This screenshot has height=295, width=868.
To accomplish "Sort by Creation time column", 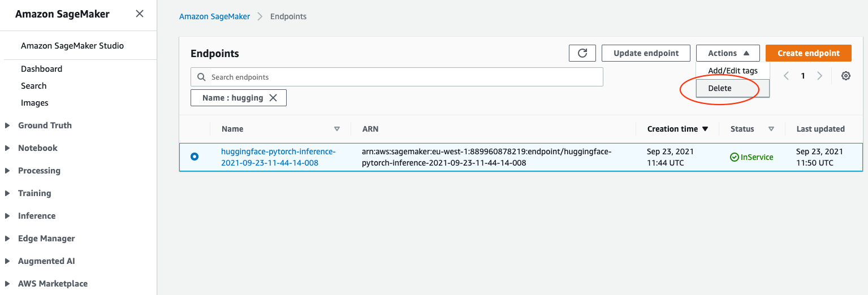I will (677, 129).
